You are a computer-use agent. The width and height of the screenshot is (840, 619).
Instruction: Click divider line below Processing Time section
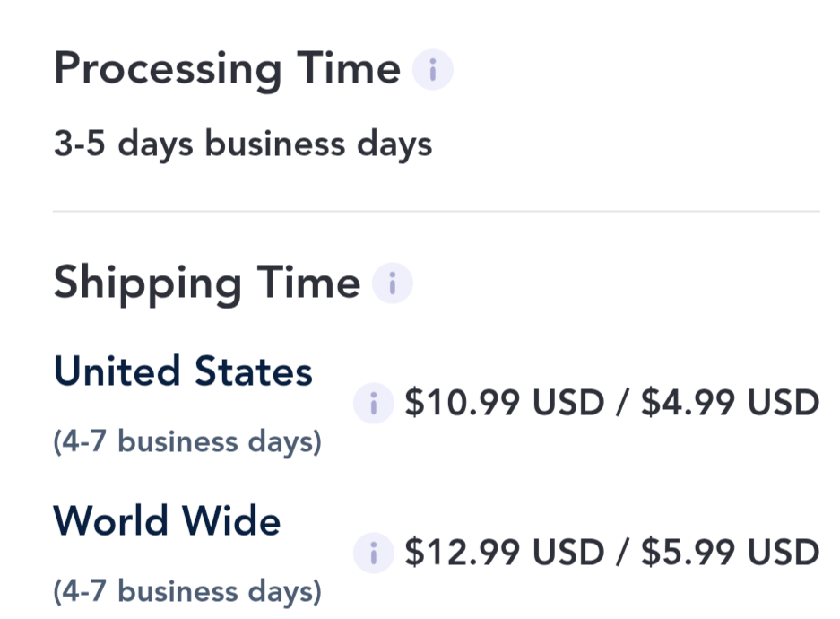pos(436,212)
